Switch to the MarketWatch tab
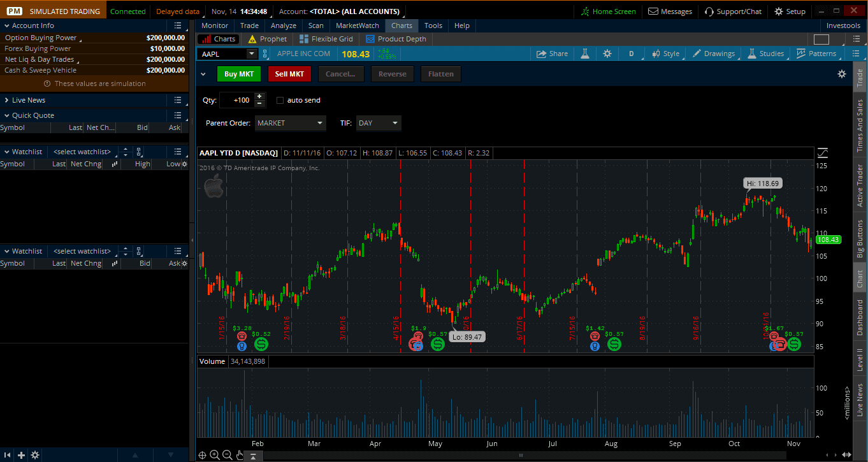 click(x=357, y=25)
